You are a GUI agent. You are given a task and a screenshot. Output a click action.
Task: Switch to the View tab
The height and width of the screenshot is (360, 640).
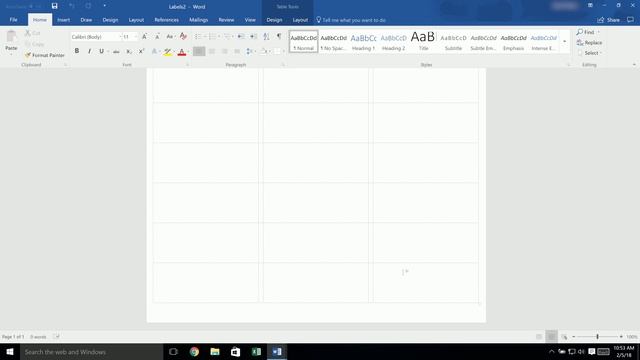[x=250, y=20]
